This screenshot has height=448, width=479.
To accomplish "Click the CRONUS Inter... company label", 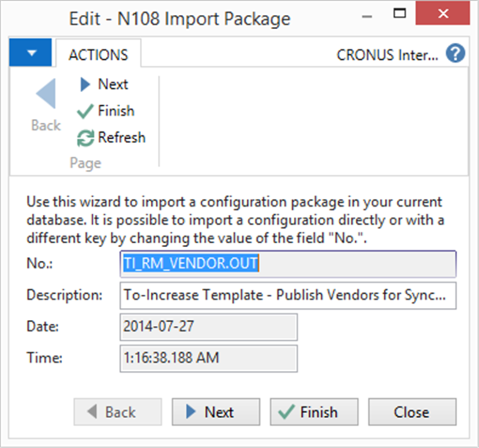I will pyautogui.click(x=387, y=55).
